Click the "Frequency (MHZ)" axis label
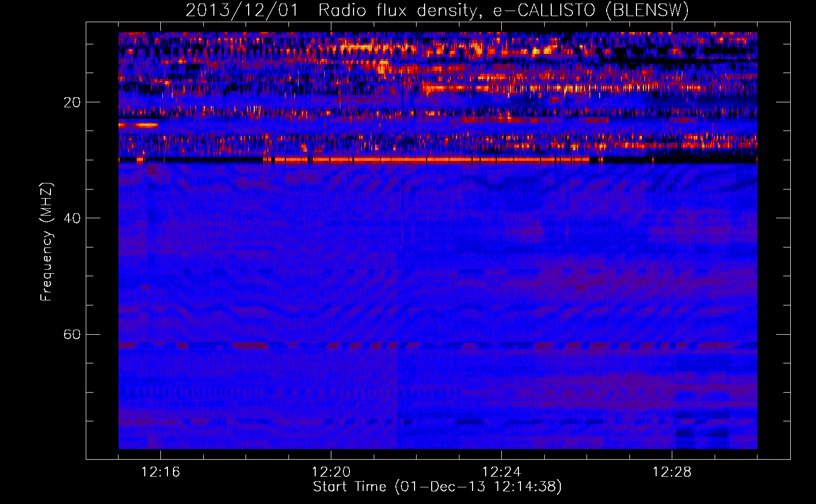The height and width of the screenshot is (504, 816). [46, 242]
